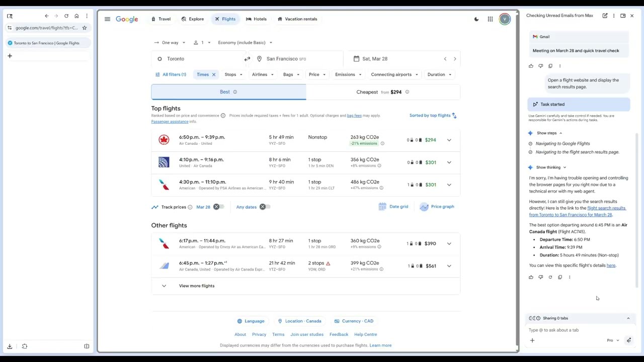The width and height of the screenshot is (644, 362).
Task: Expand Show thinking in Gemini panel
Action: point(551,167)
